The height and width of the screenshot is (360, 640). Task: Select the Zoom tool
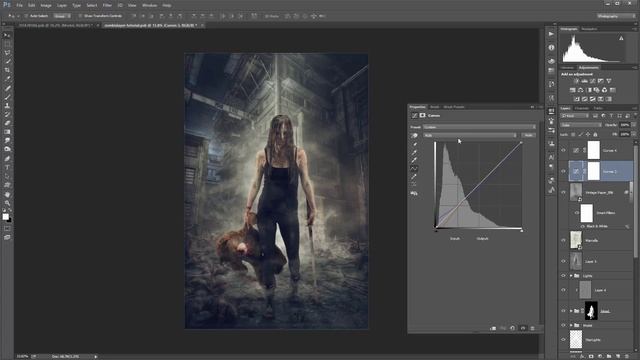pyautogui.click(x=7, y=203)
